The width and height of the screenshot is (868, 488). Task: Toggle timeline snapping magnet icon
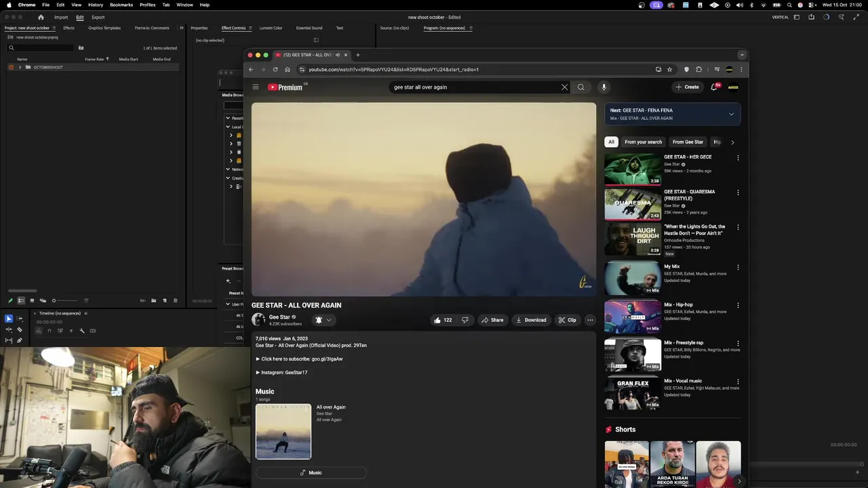pos(50,331)
